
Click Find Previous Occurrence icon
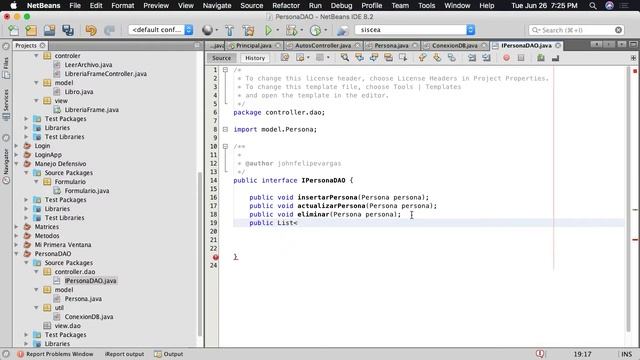[x=359, y=58]
